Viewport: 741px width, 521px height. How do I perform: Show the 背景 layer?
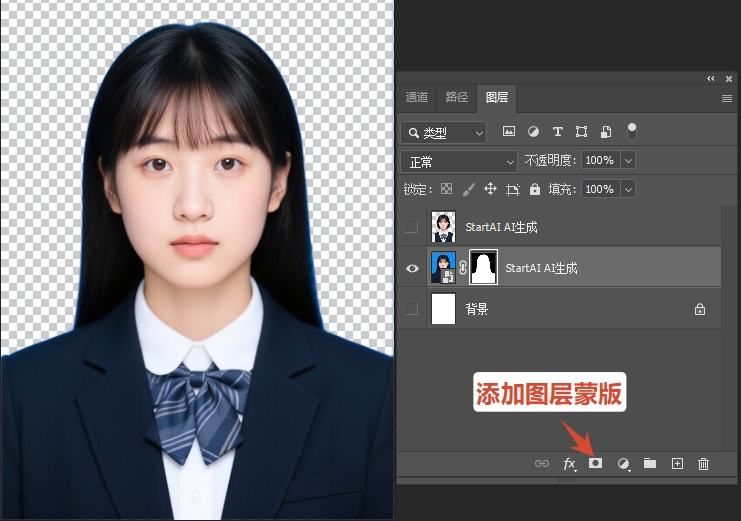coord(412,309)
